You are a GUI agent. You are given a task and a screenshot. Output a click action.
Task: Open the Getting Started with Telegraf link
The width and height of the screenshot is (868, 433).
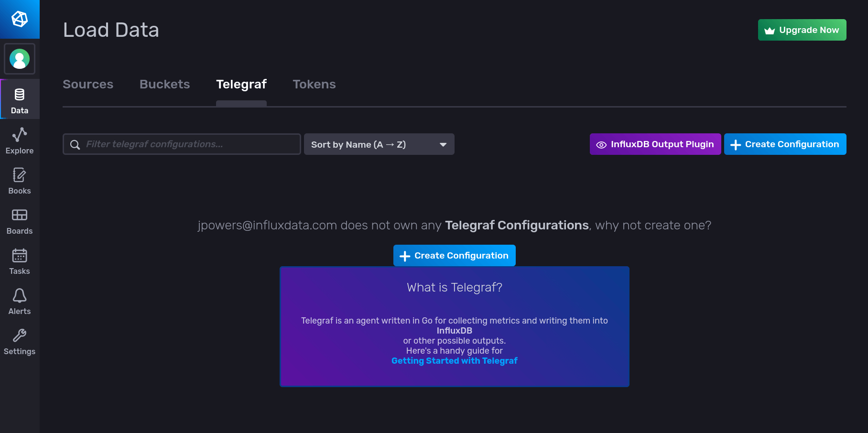454,361
